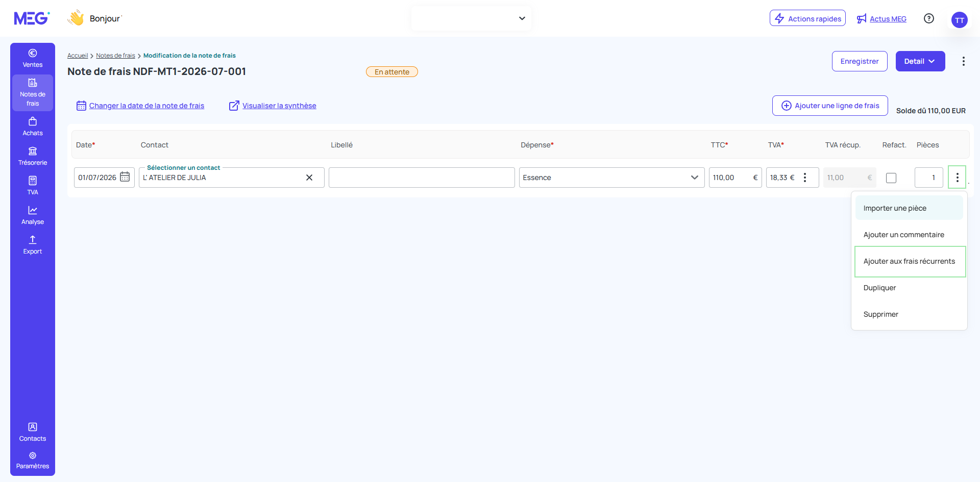Open the Trésorerie section
The image size is (980, 482).
[x=33, y=156]
